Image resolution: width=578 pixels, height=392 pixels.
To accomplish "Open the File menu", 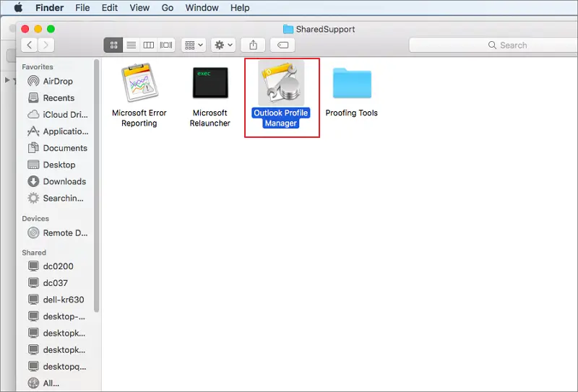I will click(x=82, y=8).
